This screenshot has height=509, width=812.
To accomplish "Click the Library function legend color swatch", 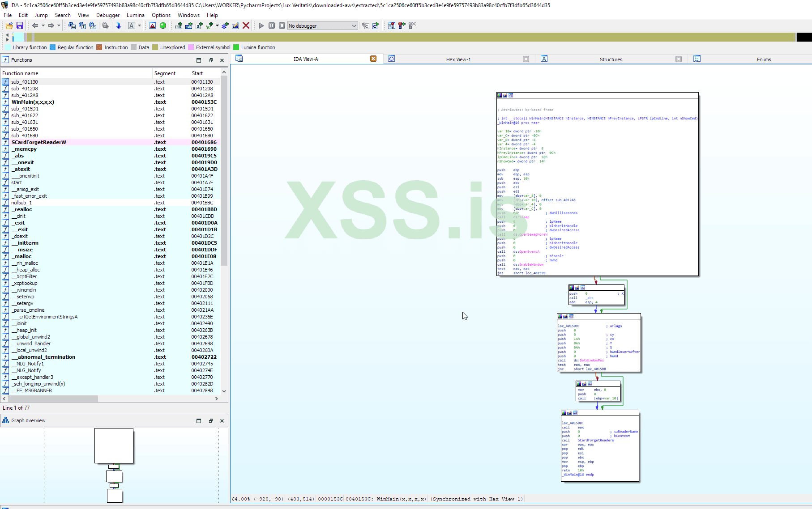I will (8, 47).
